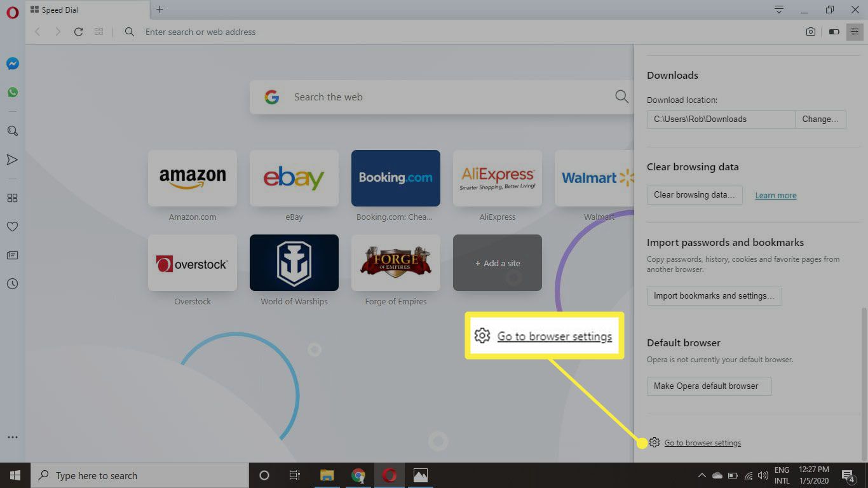Open File Explorer from the taskbar
Image resolution: width=868 pixels, height=488 pixels.
[327, 475]
